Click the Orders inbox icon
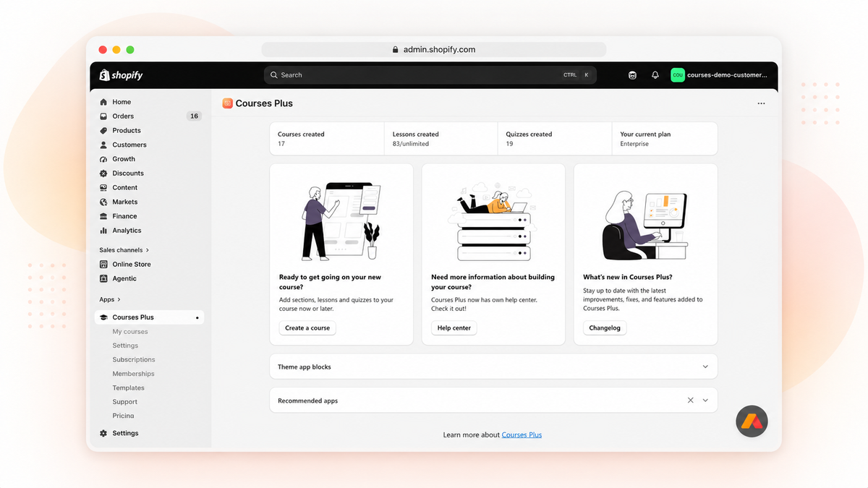Viewport: 868px width, 488px height. click(103, 116)
